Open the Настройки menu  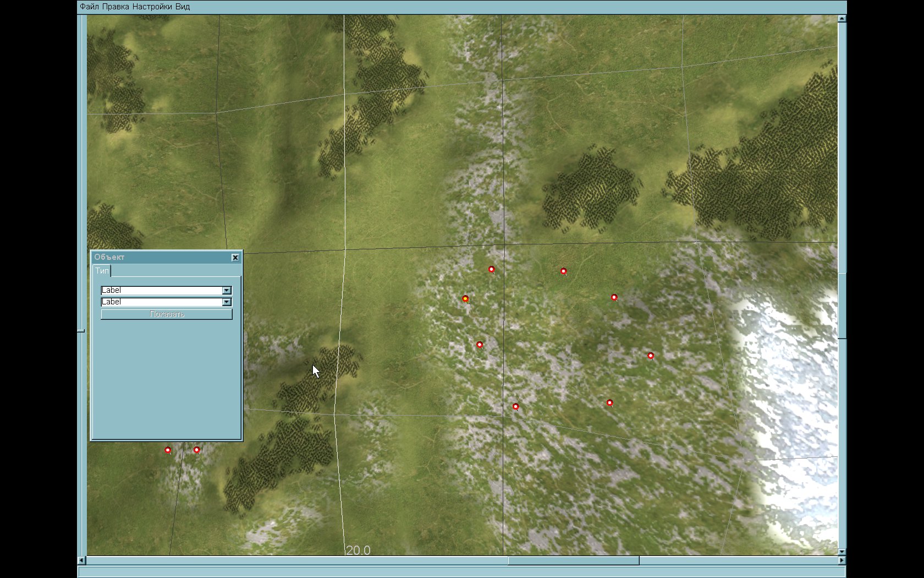(152, 7)
